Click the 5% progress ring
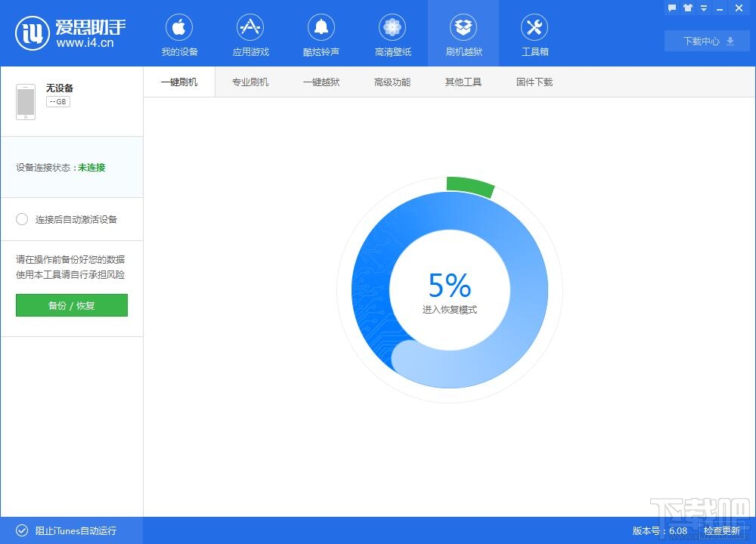 (450, 289)
